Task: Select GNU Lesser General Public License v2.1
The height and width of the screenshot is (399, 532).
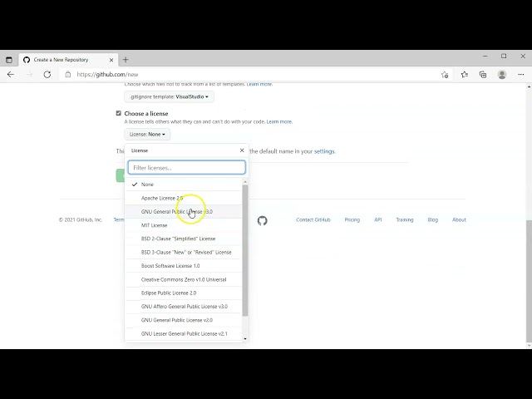Action: 183,333
